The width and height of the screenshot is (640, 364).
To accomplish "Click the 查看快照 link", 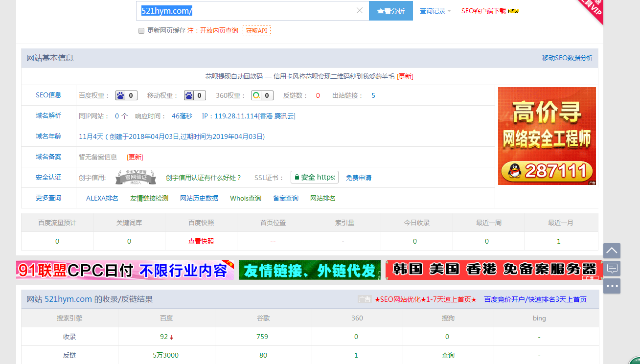I will point(201,241).
